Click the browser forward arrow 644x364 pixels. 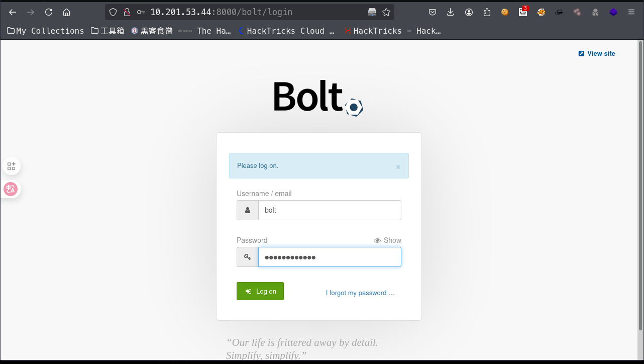click(31, 12)
